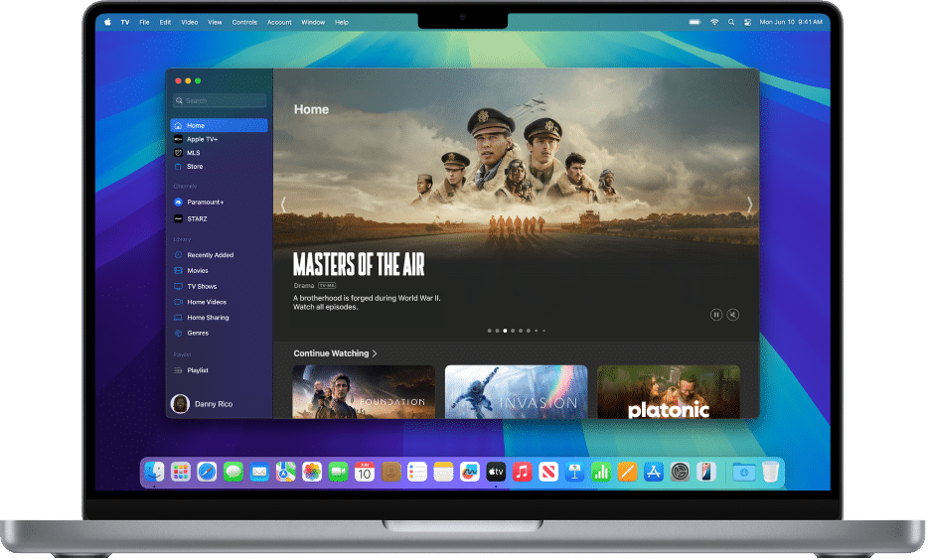Image resolution: width=928 pixels, height=560 pixels.
Task: Open the Controls menu
Action: (244, 22)
